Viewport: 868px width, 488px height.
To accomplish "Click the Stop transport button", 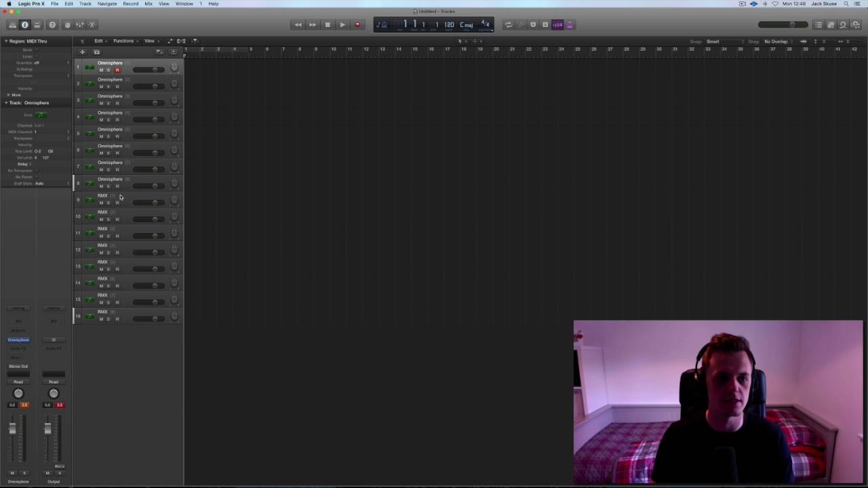I will click(x=328, y=25).
